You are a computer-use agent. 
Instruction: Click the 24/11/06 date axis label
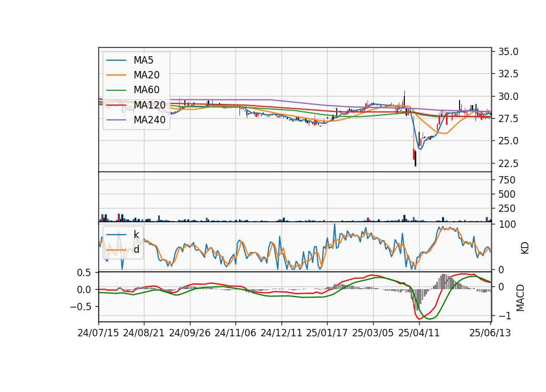tap(235, 333)
